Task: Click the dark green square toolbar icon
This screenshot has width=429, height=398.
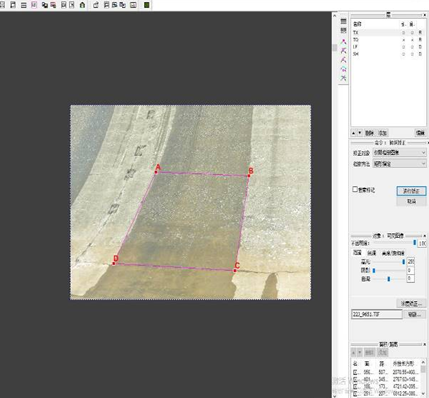Action: click(146, 5)
